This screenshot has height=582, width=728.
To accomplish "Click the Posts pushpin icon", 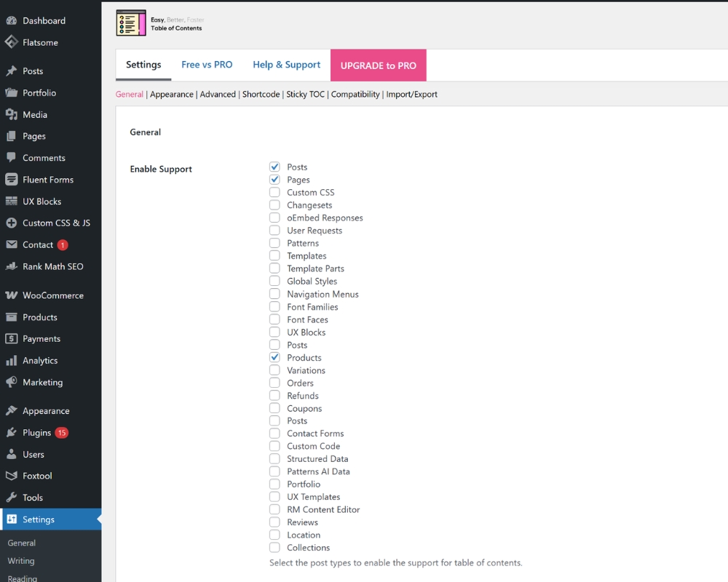I will (12, 71).
